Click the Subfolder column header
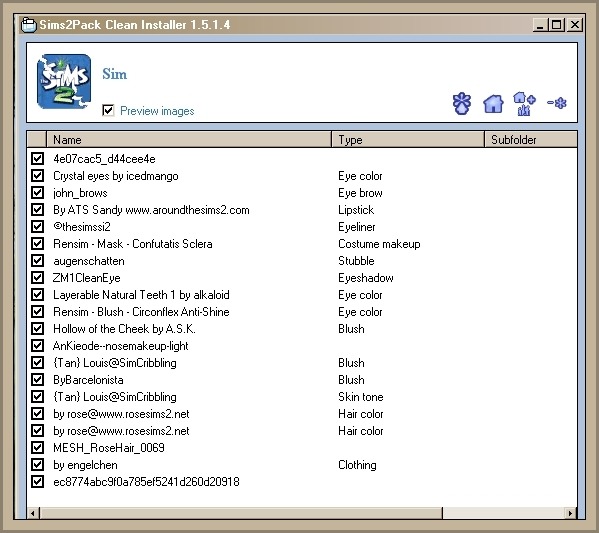This screenshot has height=533, width=599. [x=531, y=140]
